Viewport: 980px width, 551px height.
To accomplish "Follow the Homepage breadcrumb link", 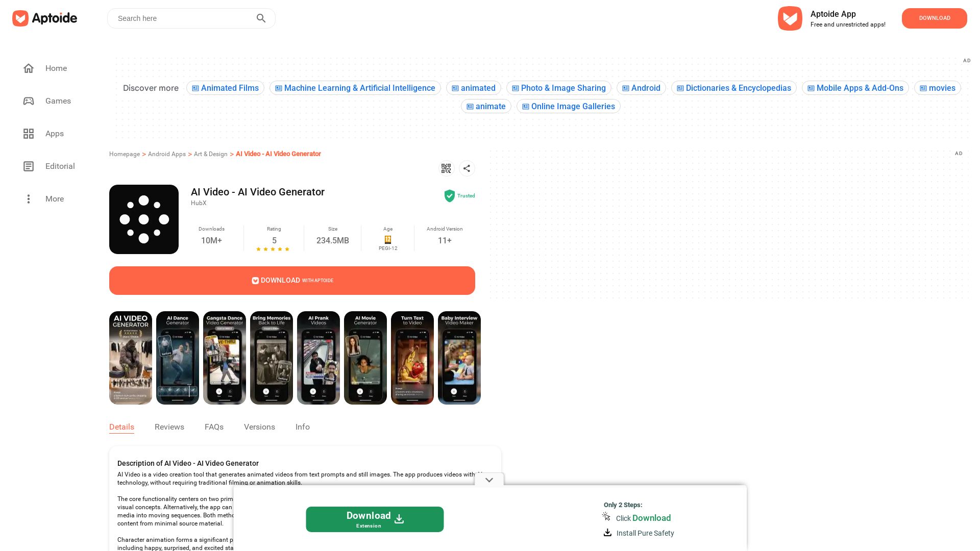I will point(125,154).
